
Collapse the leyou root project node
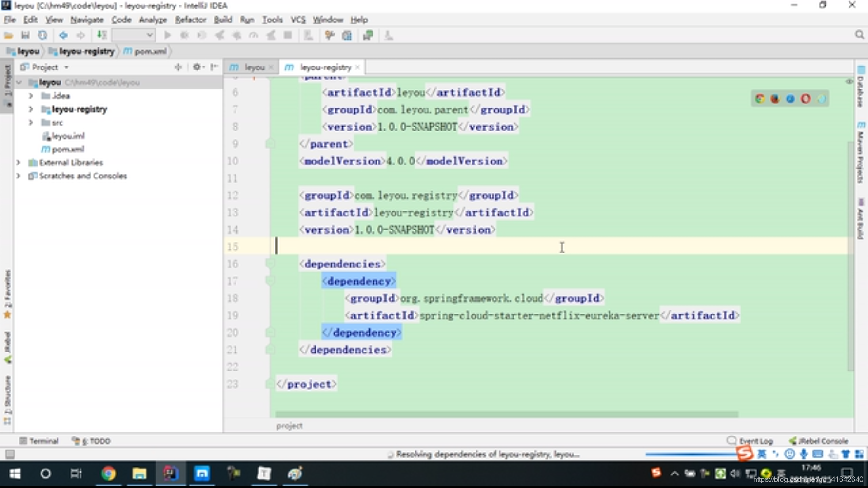coord(19,82)
